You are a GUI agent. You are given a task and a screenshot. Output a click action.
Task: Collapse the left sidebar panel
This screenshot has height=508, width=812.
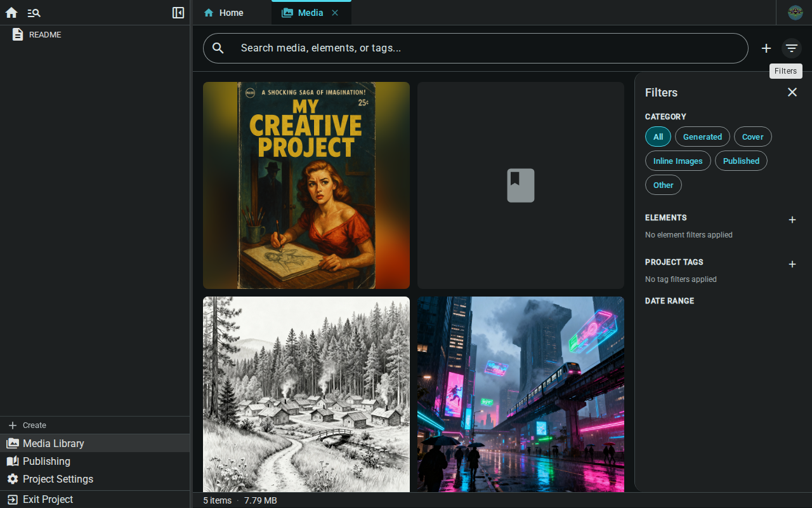pos(178,13)
